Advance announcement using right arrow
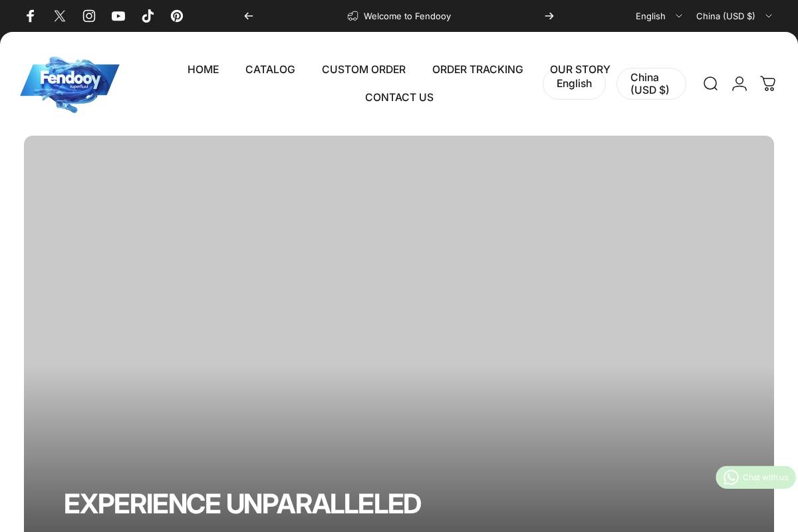The width and height of the screenshot is (798, 532). click(x=549, y=16)
